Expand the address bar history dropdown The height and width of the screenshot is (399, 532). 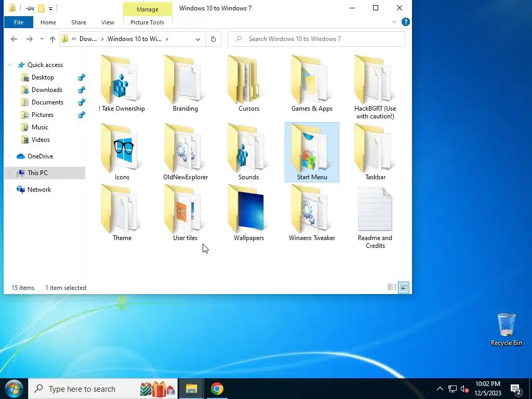(x=198, y=39)
